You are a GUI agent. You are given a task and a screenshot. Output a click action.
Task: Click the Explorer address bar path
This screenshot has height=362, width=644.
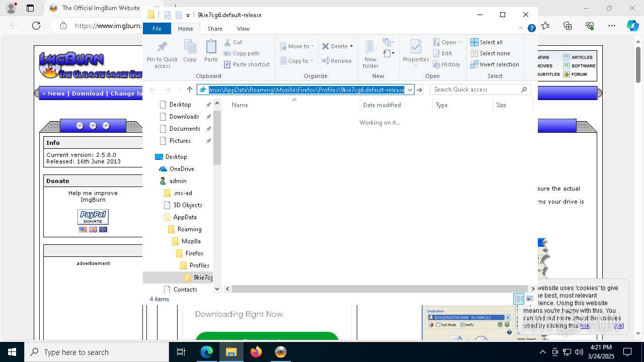coord(305,89)
